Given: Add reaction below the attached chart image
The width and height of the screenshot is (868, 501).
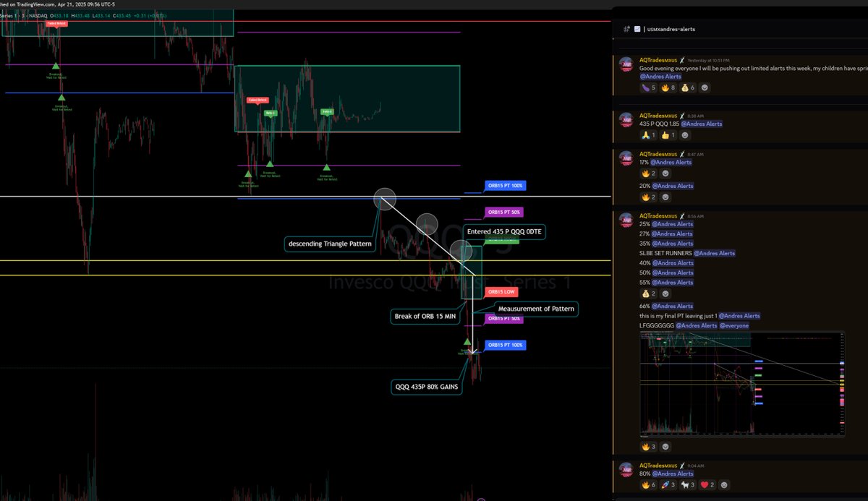Looking at the screenshot, I should tap(665, 447).
